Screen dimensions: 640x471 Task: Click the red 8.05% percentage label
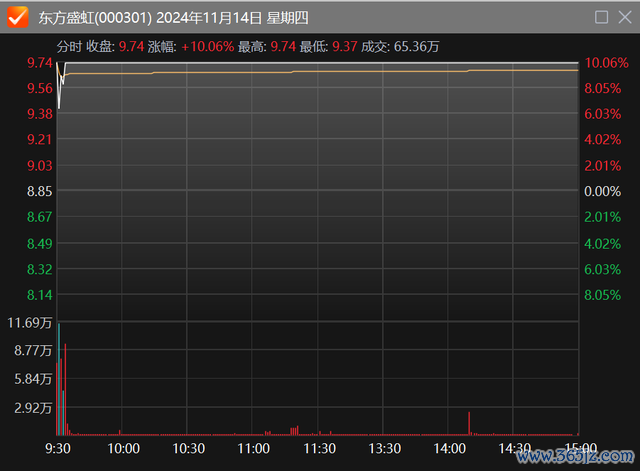602,89
